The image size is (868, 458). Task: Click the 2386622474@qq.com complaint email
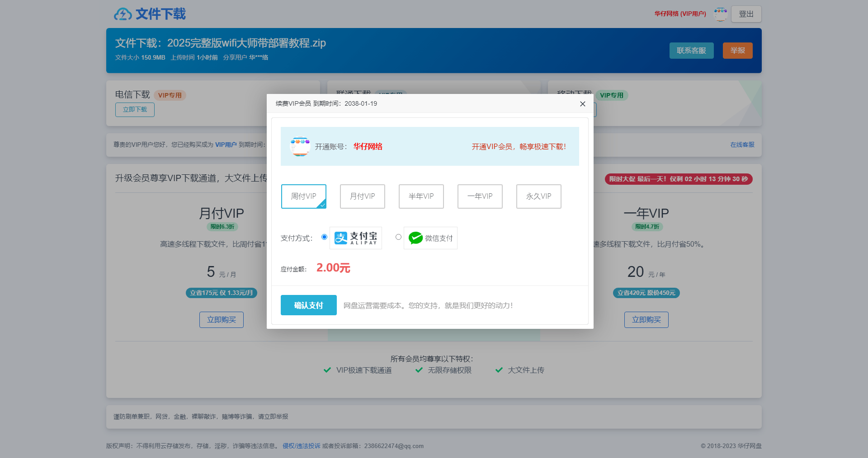click(x=394, y=446)
